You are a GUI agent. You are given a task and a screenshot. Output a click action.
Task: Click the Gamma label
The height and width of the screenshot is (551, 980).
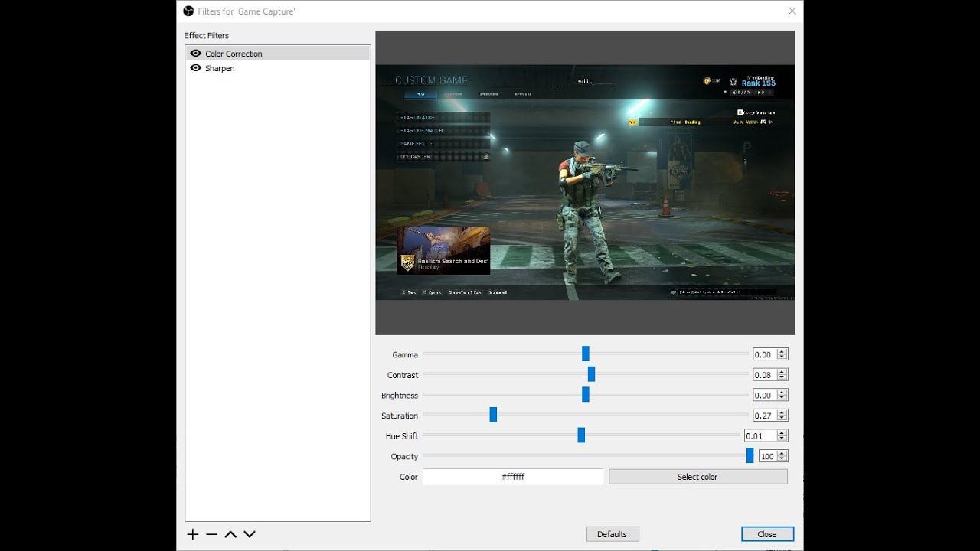[405, 354]
